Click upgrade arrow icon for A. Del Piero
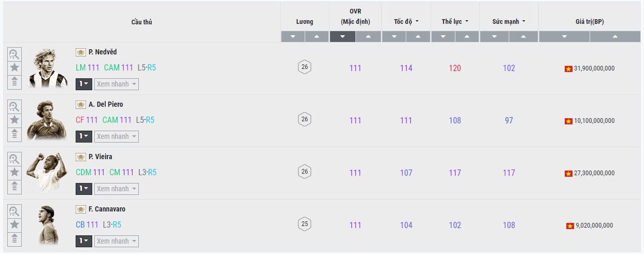This screenshot has height=254, width=644. coord(15,134)
